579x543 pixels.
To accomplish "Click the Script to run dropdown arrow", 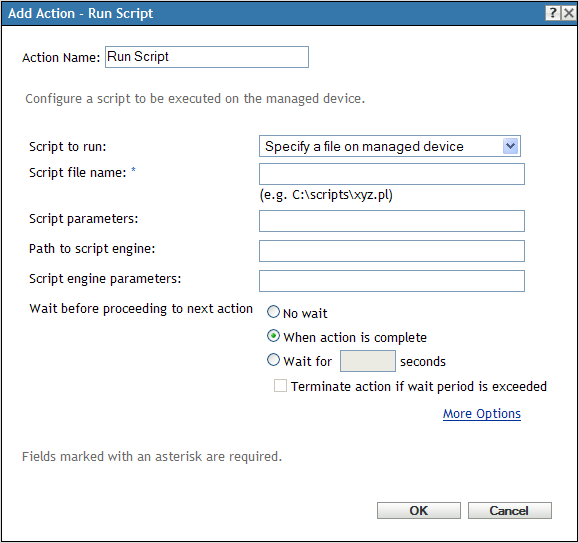I will click(x=510, y=146).
